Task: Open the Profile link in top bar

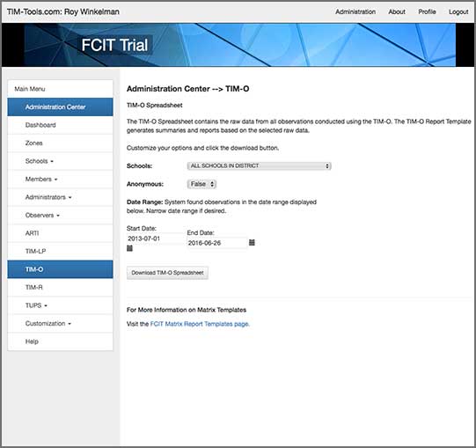Action: pos(427,11)
